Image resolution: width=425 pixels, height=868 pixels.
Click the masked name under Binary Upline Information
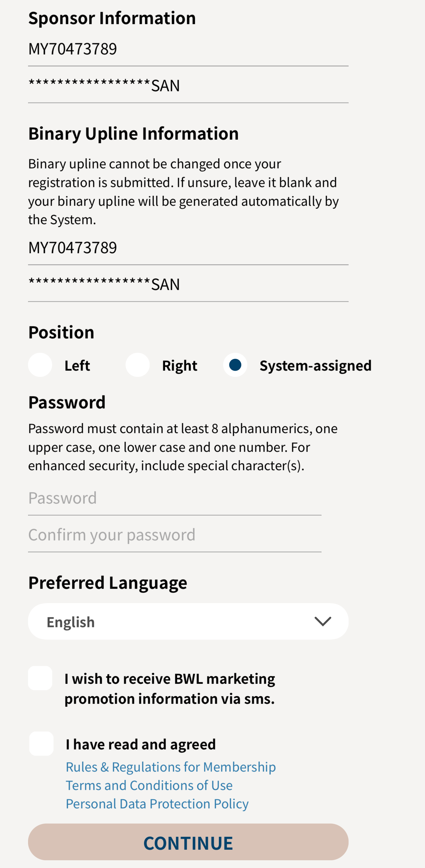[188, 284]
